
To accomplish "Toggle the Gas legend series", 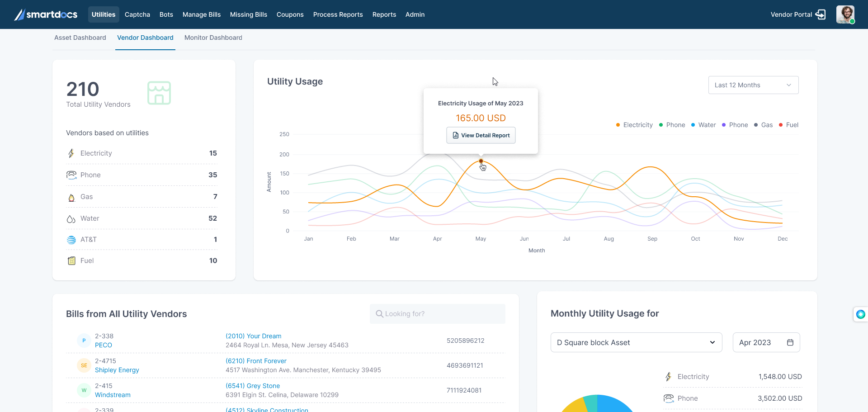I will pyautogui.click(x=763, y=125).
